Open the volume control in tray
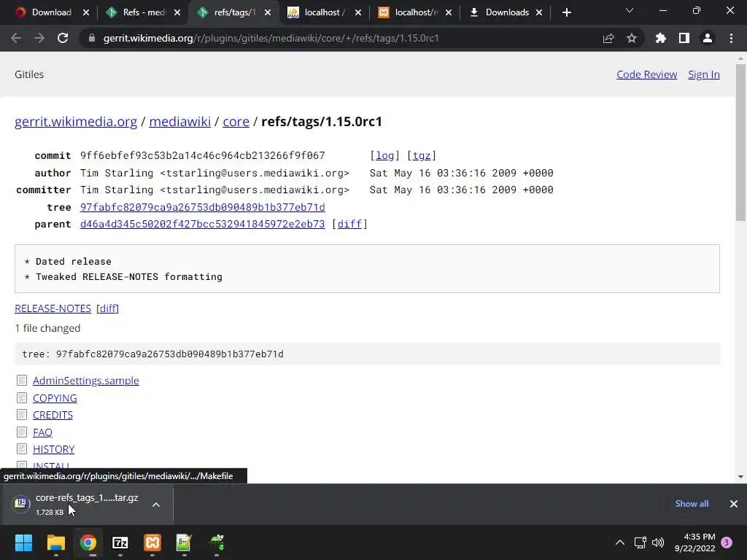The image size is (747, 560). tap(658, 542)
